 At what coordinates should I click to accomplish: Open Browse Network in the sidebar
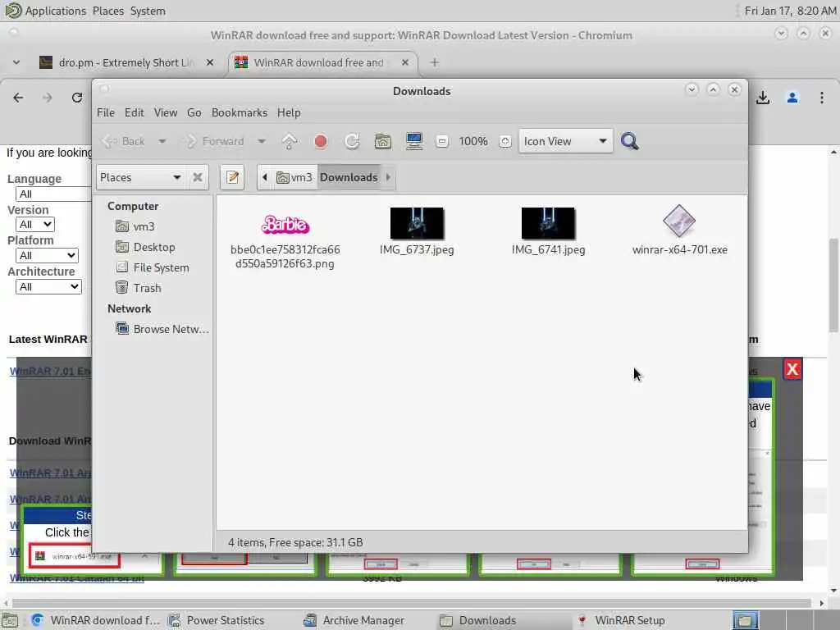tap(162, 329)
